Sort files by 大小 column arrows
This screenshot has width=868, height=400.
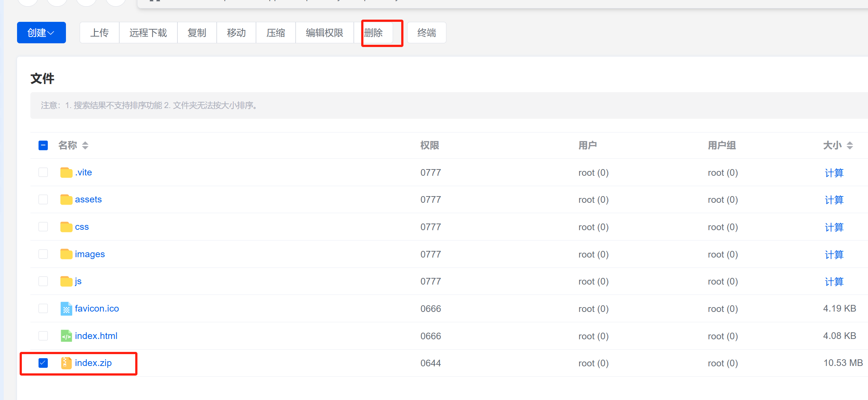(x=850, y=145)
